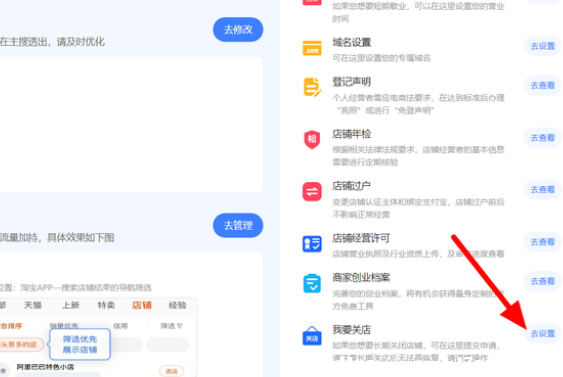Click the 店铺过户 heading
This screenshot has height=377, width=563.
(352, 186)
